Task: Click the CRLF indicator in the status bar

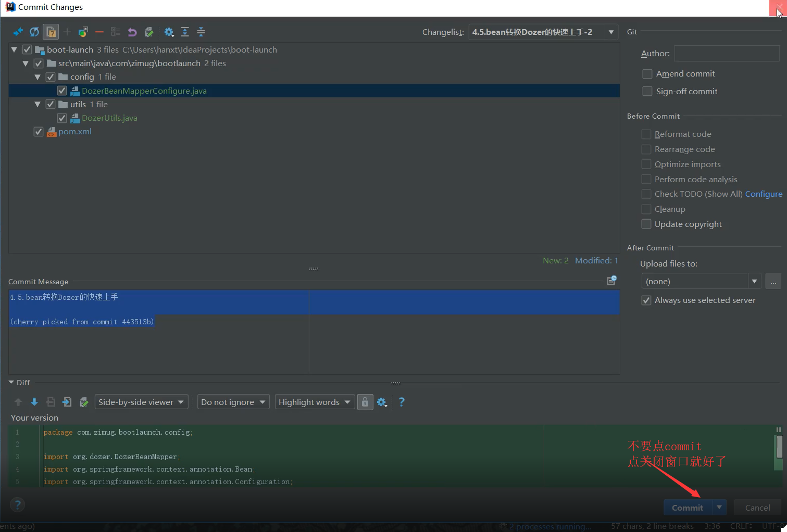Action: pos(741,526)
